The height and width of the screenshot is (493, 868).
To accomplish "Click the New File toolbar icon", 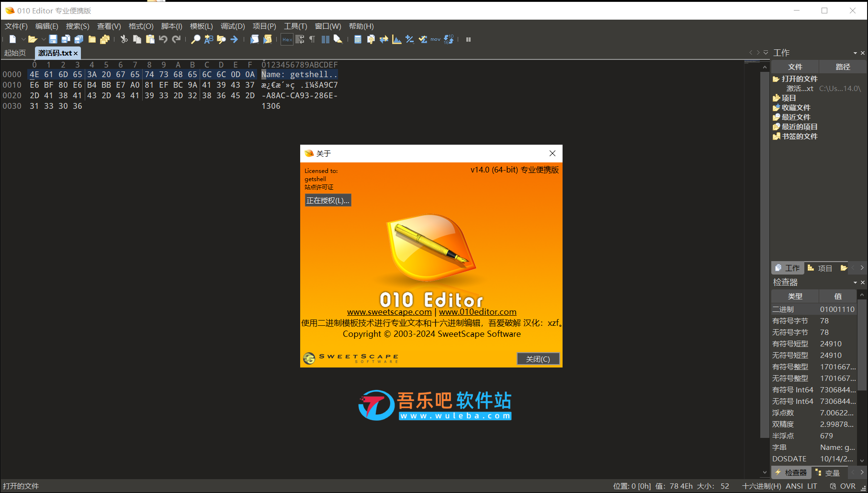I will (13, 39).
